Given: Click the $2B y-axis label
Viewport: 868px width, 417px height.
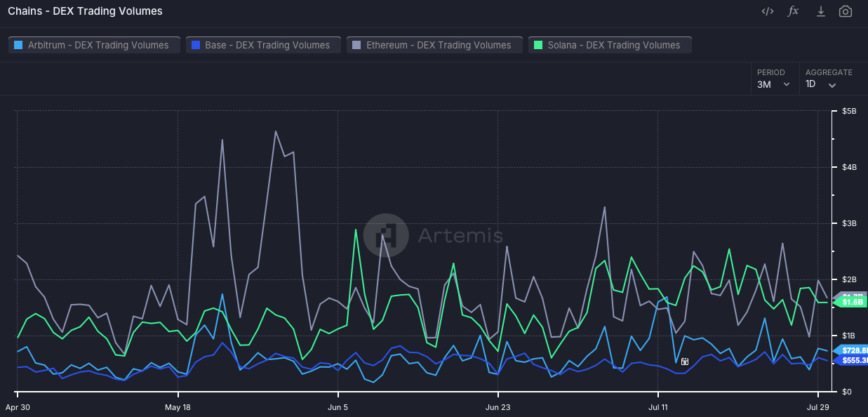Looking at the screenshot, I should [849, 279].
